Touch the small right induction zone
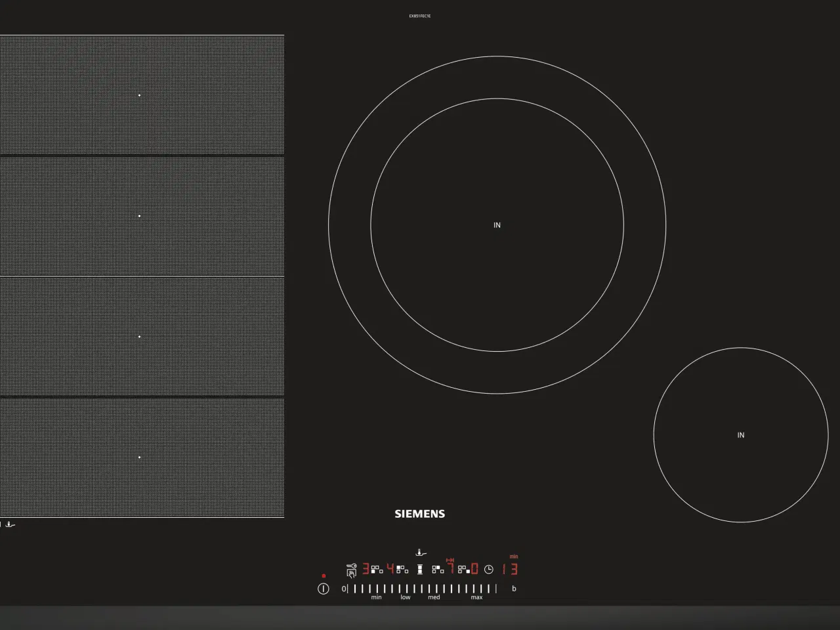Viewport: 840px width, 630px height. (740, 435)
